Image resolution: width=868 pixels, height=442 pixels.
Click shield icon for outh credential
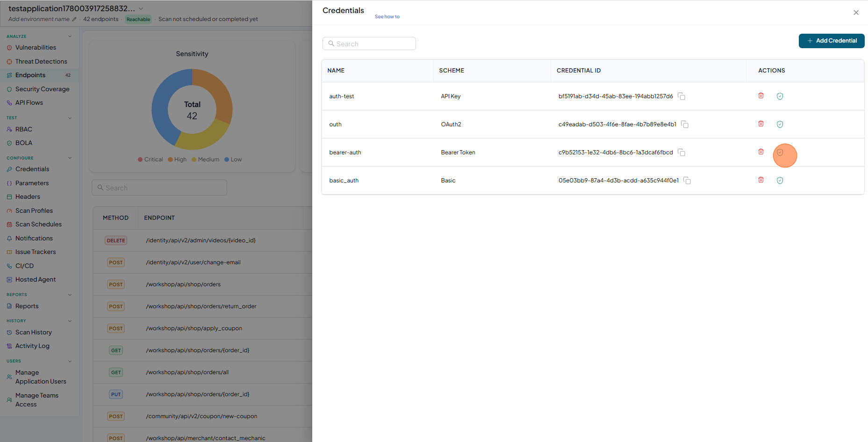pyautogui.click(x=780, y=124)
